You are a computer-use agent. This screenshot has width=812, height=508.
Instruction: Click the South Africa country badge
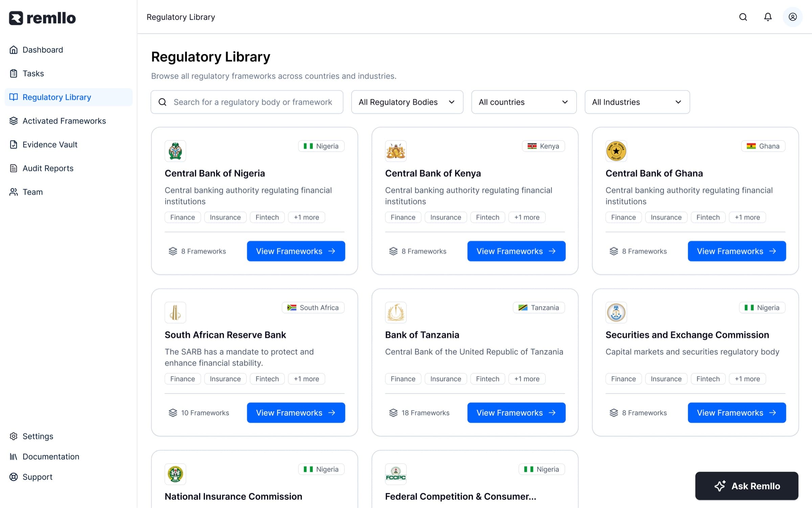coord(313,308)
